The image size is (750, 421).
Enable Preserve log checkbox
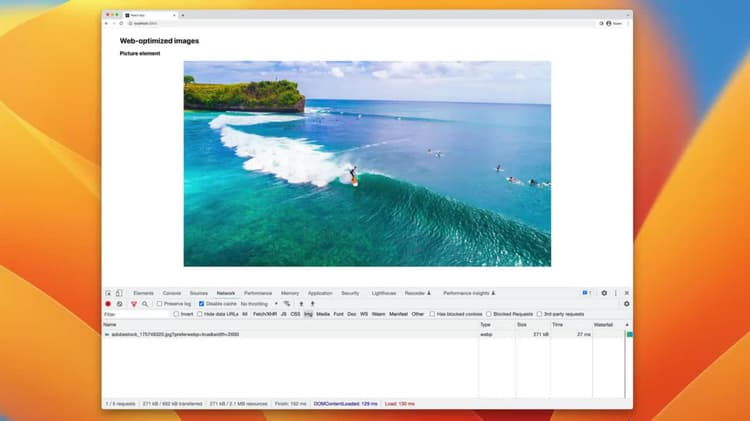(159, 304)
